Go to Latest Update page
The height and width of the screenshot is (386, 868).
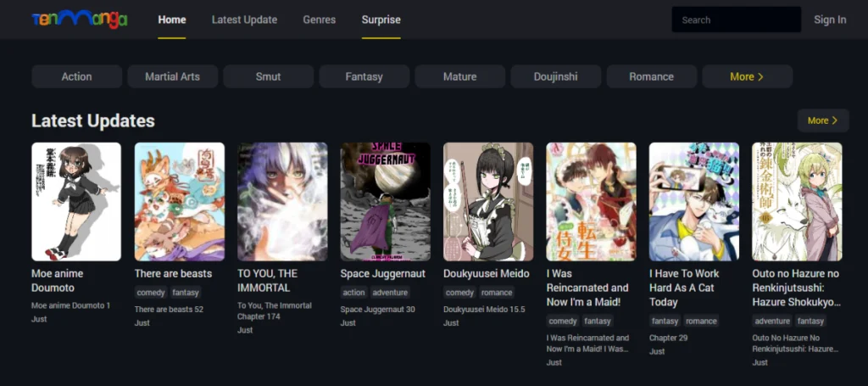pos(244,20)
